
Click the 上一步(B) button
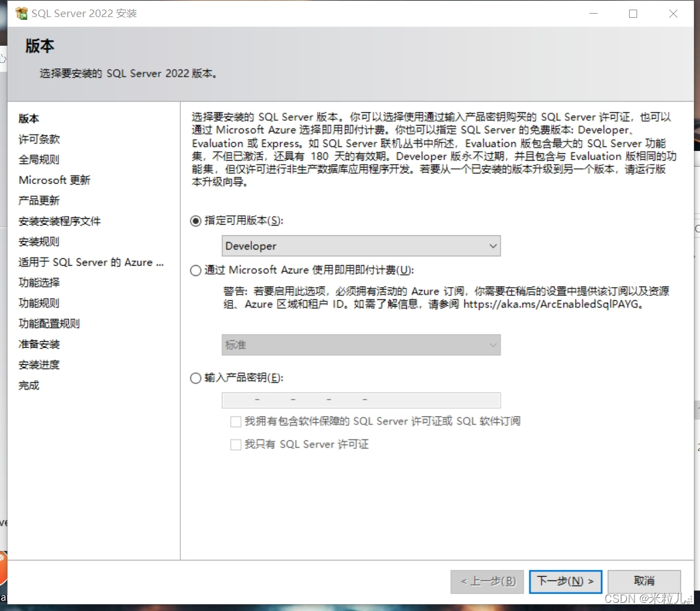pos(487,582)
